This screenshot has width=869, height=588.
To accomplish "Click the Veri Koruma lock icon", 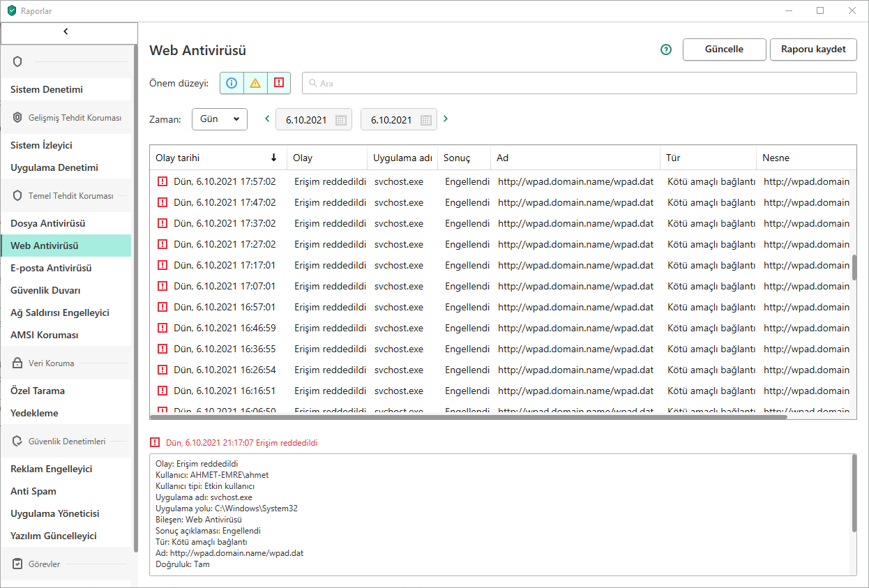I will (x=17, y=363).
